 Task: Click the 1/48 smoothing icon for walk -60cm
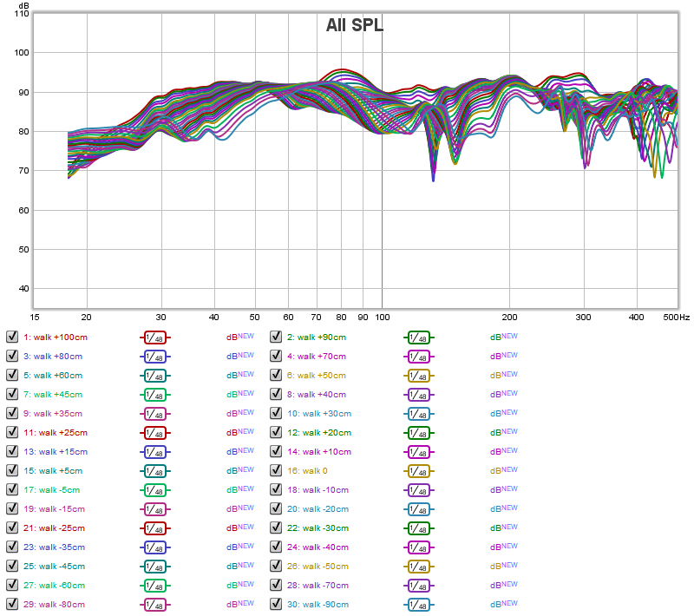(154, 585)
